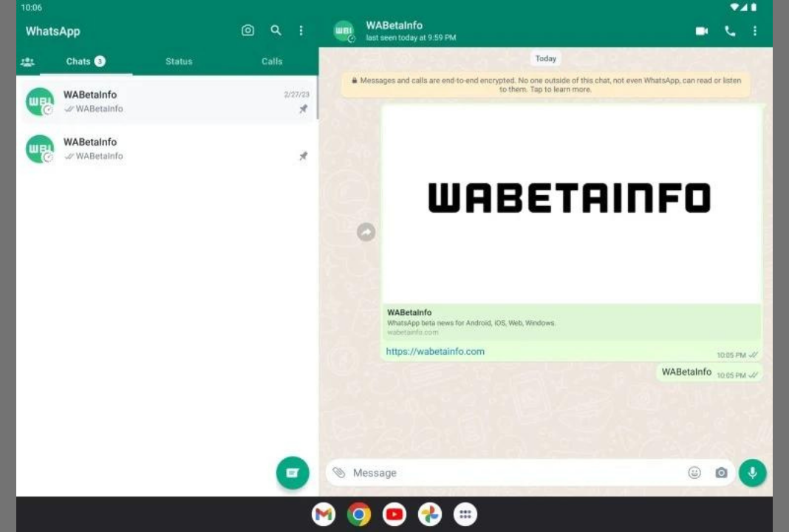This screenshot has width=789, height=532.
Task: Open Gmail from the taskbar
Action: coord(324,514)
